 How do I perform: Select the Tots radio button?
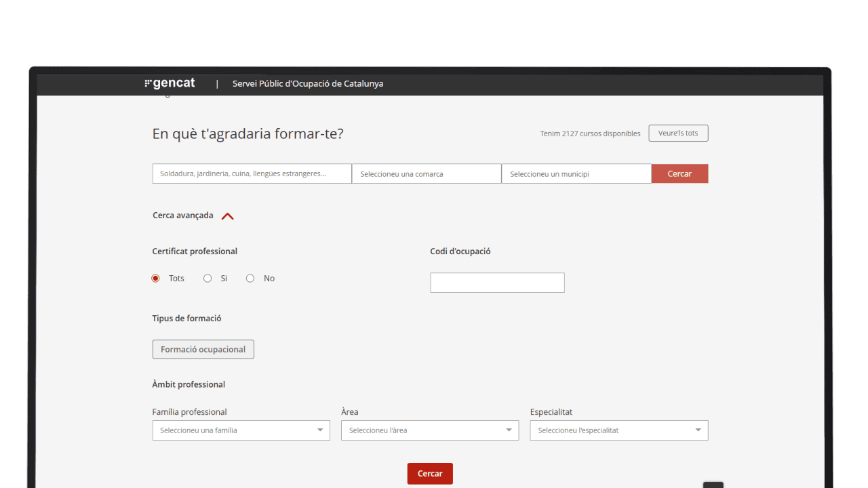[156, 279]
